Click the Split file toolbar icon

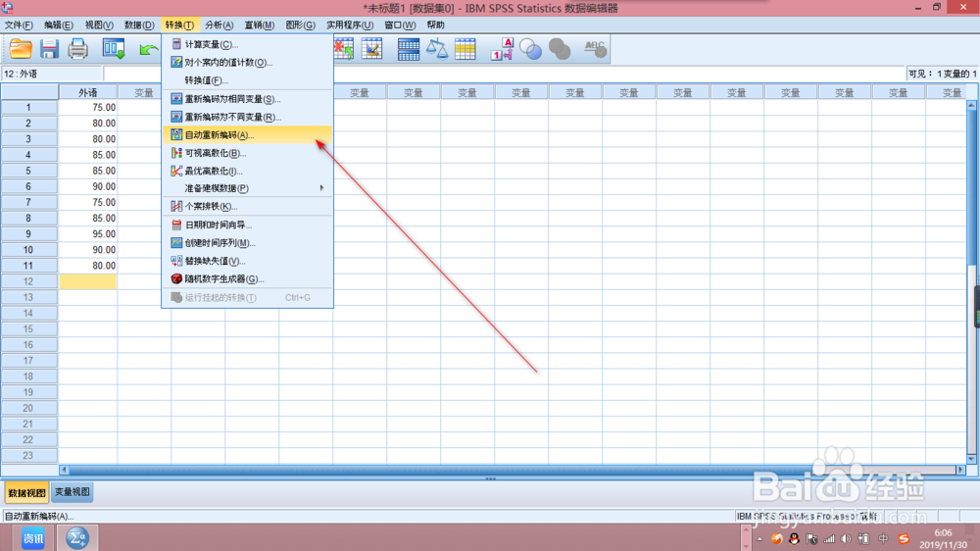click(408, 49)
